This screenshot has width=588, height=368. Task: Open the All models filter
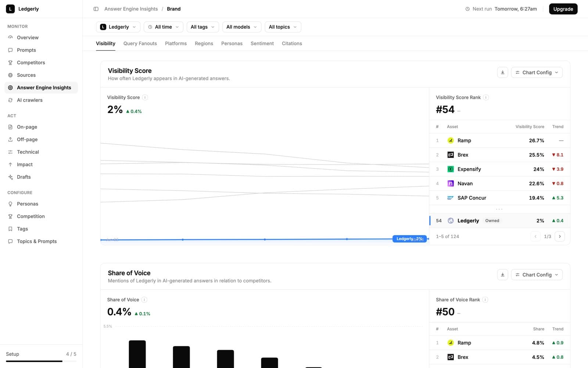coord(242,27)
